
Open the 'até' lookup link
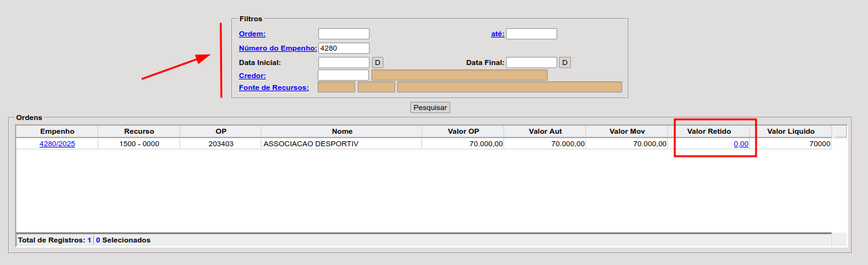pyautogui.click(x=497, y=34)
